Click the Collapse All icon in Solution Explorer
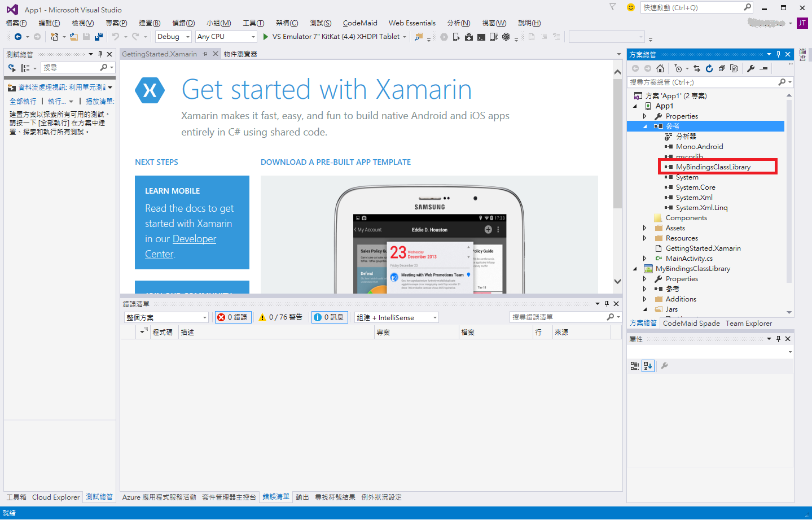 pos(722,68)
